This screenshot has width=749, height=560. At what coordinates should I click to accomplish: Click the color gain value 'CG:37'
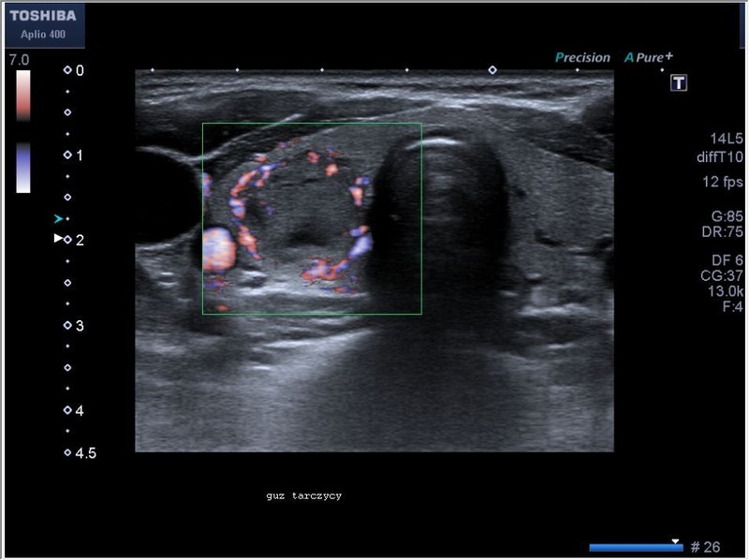(721, 275)
